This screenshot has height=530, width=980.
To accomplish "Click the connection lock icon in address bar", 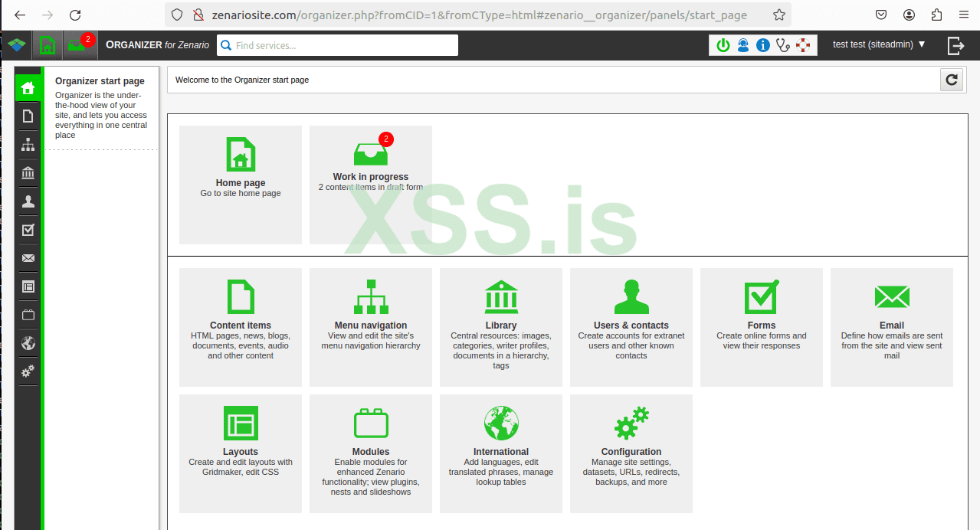I will 198,15.
